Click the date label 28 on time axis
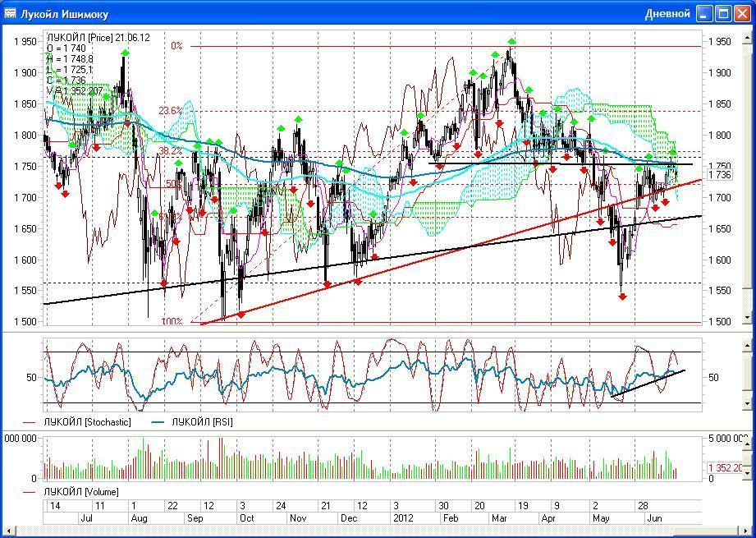The image size is (756, 538). 644,506
